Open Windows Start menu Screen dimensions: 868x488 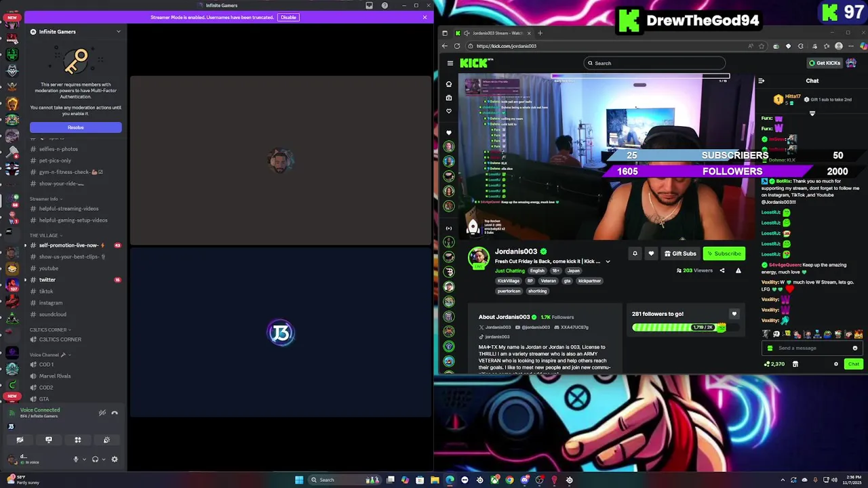tap(299, 480)
